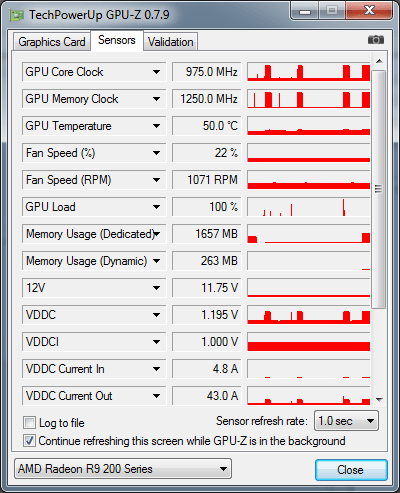This screenshot has height=493, width=400.
Task: Toggle Continue refreshing in background checkbox
Action: click(x=29, y=441)
